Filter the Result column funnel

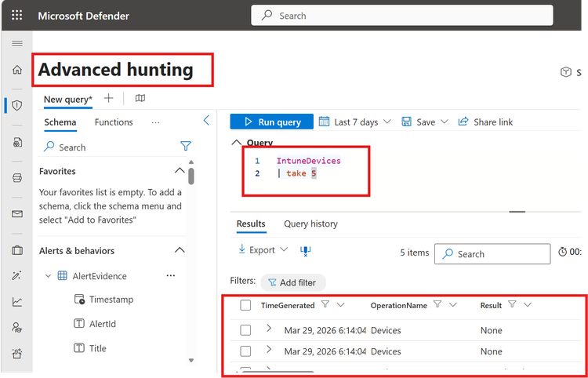pos(512,304)
